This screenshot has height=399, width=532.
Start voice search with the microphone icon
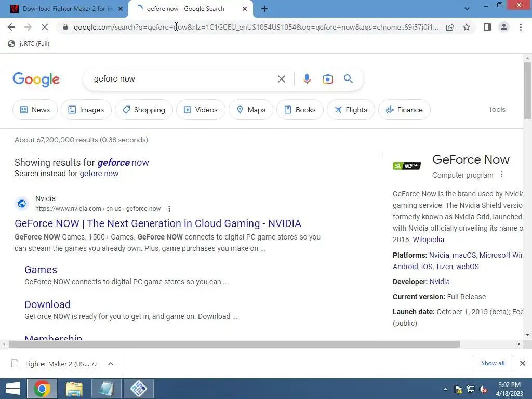[307, 79]
